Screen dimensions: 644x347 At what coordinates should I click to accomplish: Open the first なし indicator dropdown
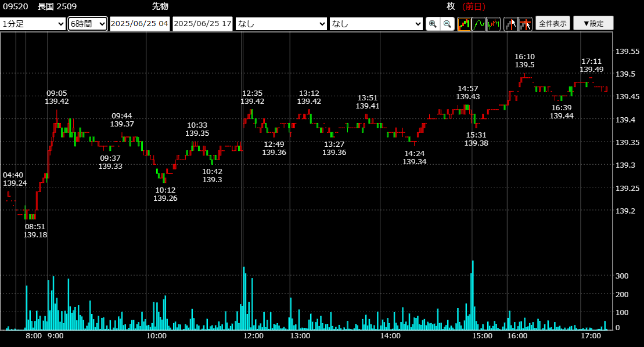pos(281,24)
